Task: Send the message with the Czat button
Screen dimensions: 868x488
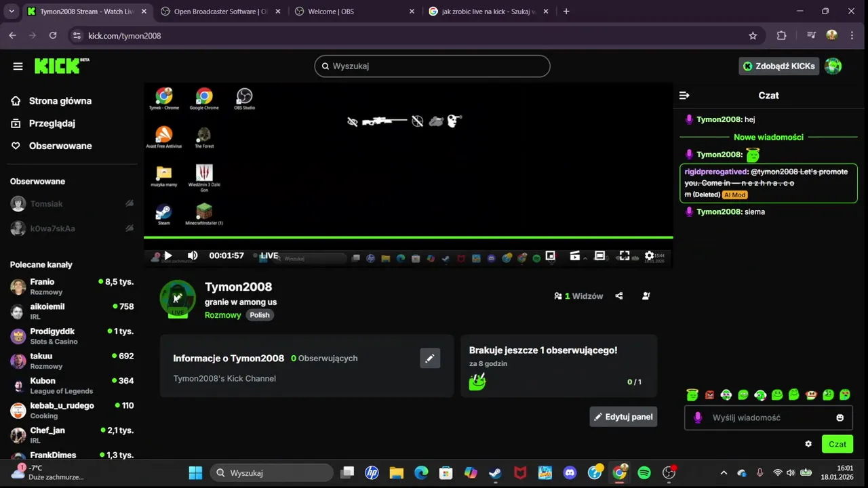Action: [x=837, y=444]
